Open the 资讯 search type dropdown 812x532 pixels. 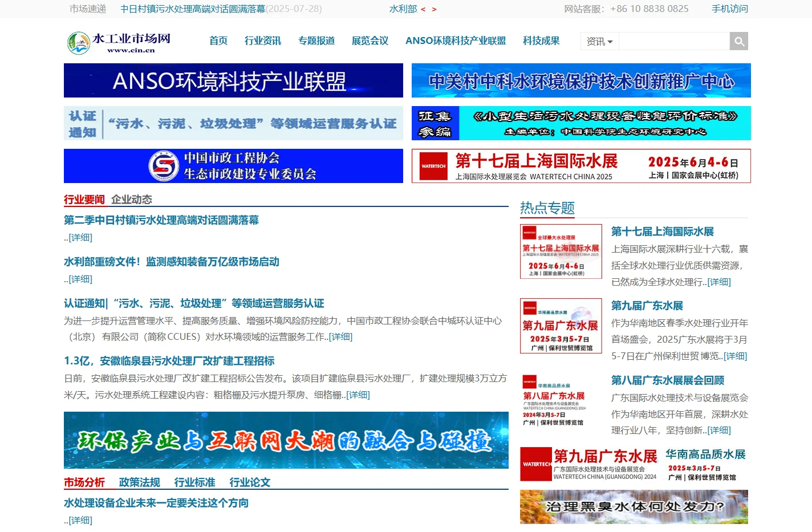click(599, 41)
